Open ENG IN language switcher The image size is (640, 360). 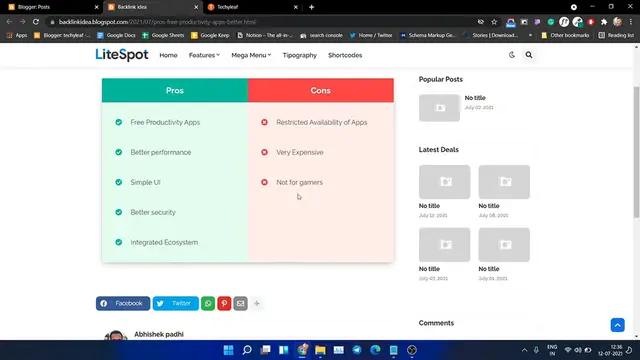[552, 350]
